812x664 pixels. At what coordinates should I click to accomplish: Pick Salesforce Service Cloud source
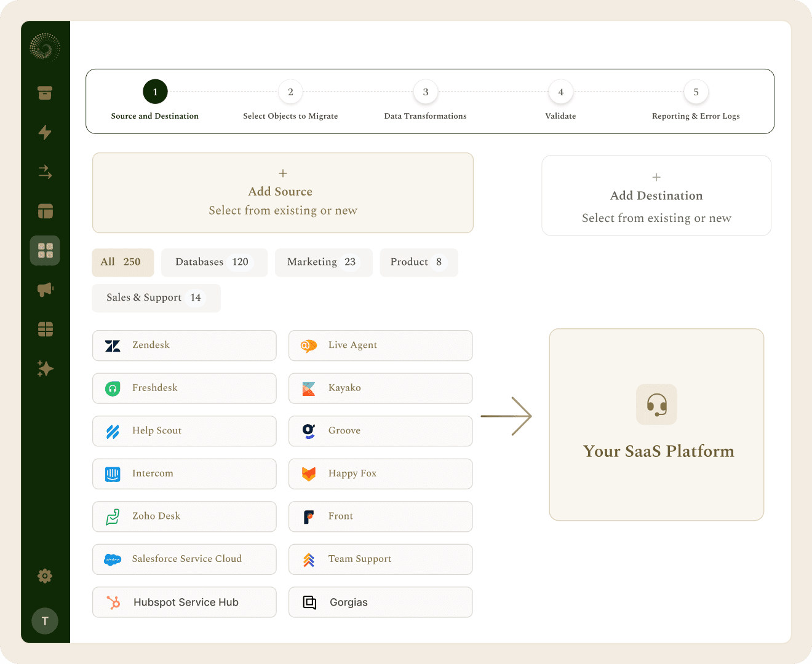185,559
